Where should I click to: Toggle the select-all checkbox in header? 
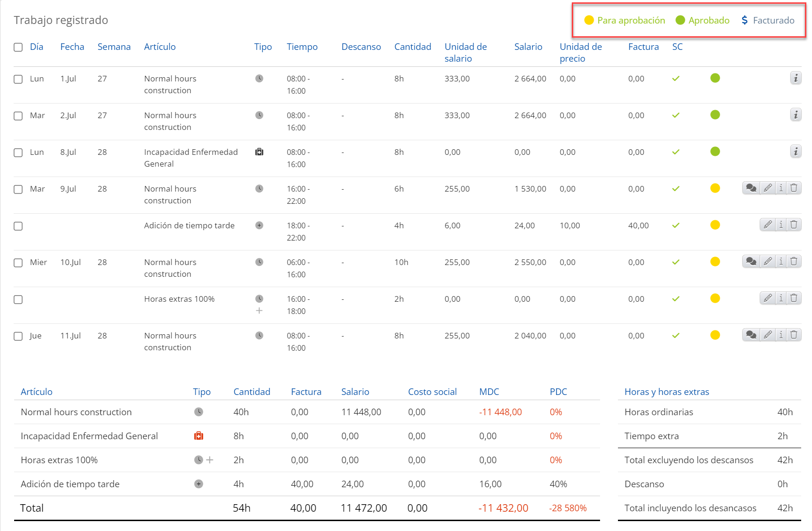[x=18, y=48]
